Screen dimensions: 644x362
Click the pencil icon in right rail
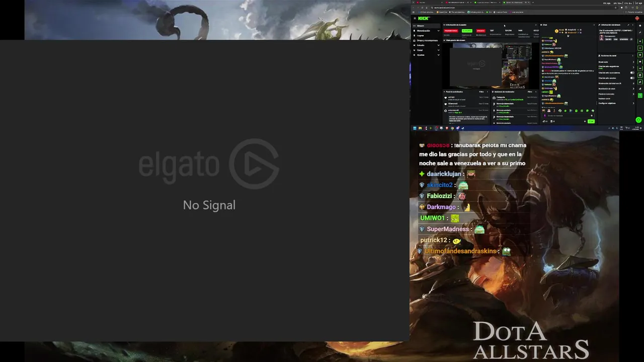pyautogui.click(x=640, y=32)
